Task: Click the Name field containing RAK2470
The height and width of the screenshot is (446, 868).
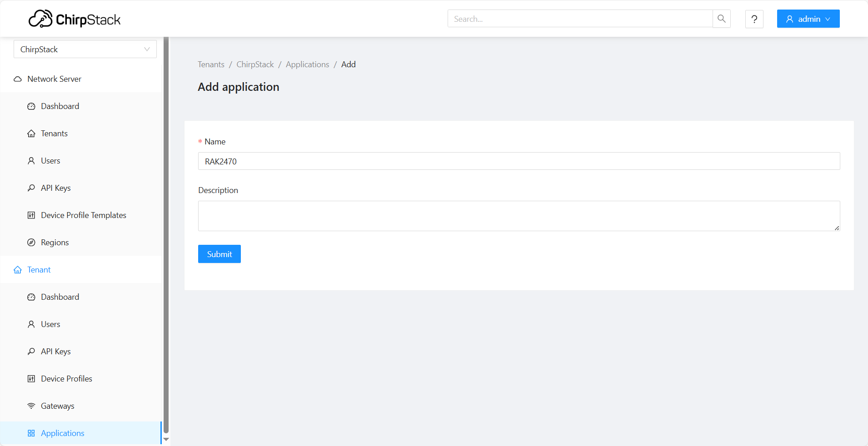Action: click(519, 161)
